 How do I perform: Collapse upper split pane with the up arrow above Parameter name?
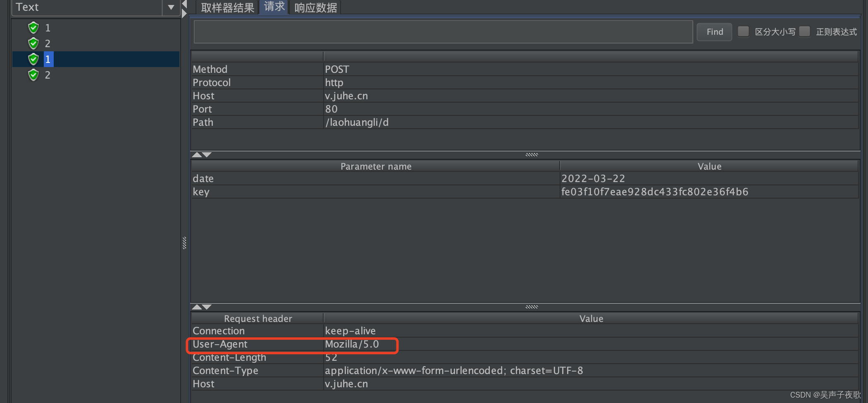[197, 155]
